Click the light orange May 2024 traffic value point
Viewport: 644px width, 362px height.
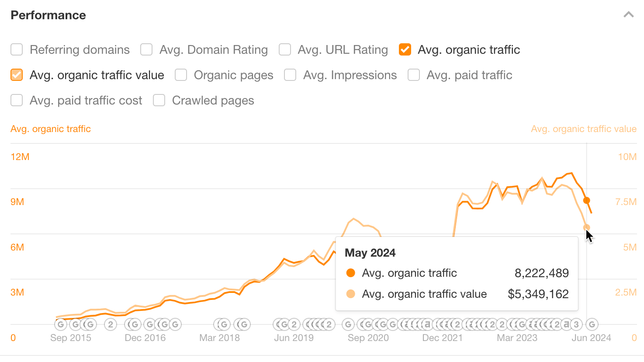click(586, 228)
